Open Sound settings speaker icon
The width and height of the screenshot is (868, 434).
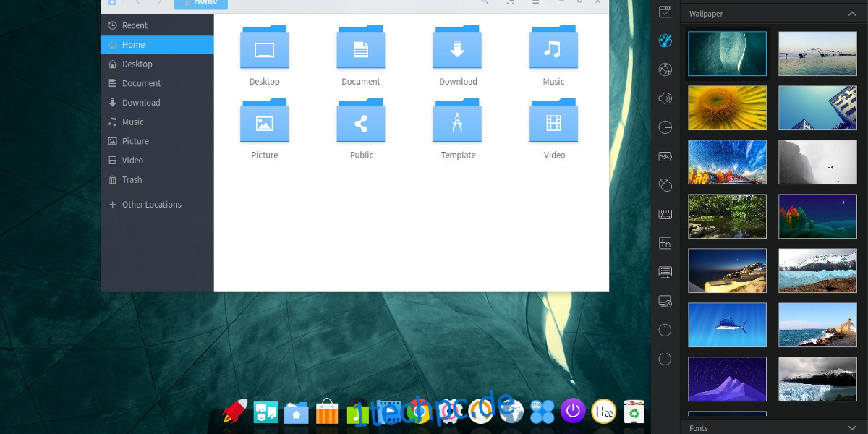pos(665,98)
